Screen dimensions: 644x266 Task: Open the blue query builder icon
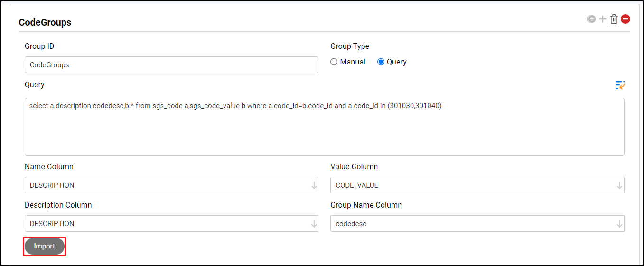coord(620,85)
